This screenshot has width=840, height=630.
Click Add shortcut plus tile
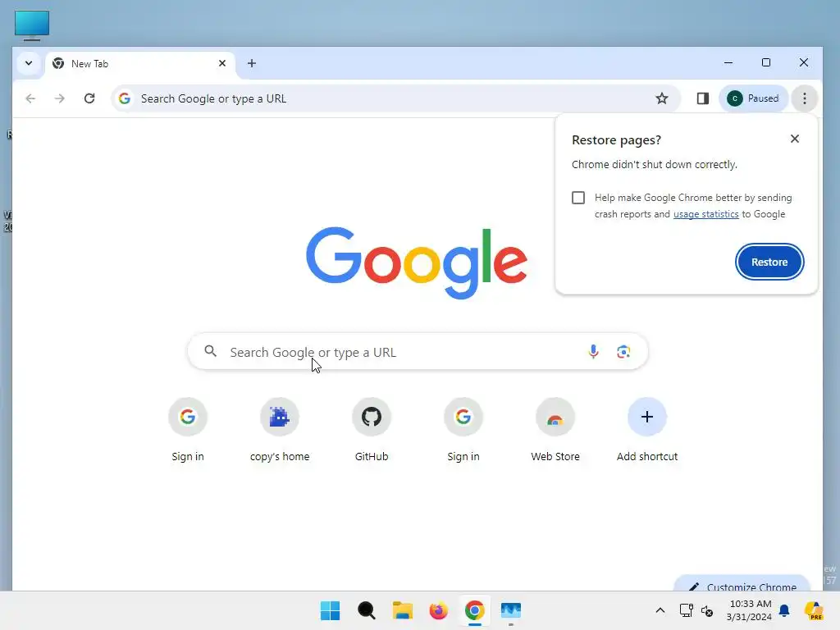coord(647,430)
